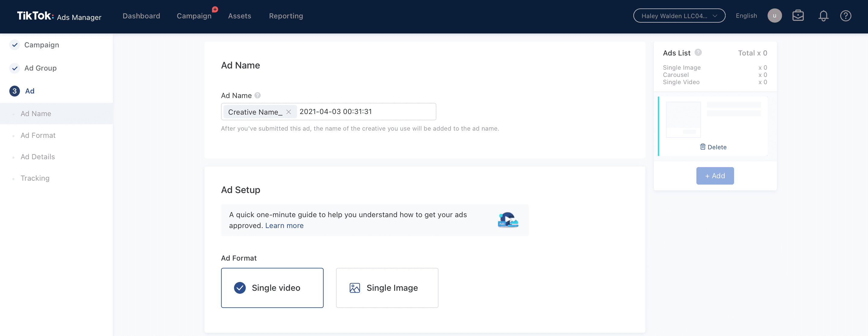Click the user avatar icon
The width and height of the screenshot is (868, 336).
774,16
